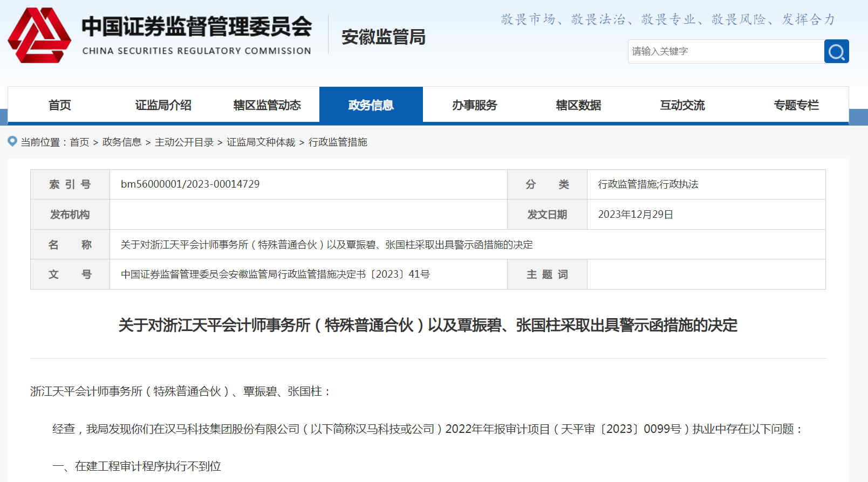Screen dimensions: 868x482
Task: Click the 中国证券监督管理委员会 site title
Action: click(197, 27)
